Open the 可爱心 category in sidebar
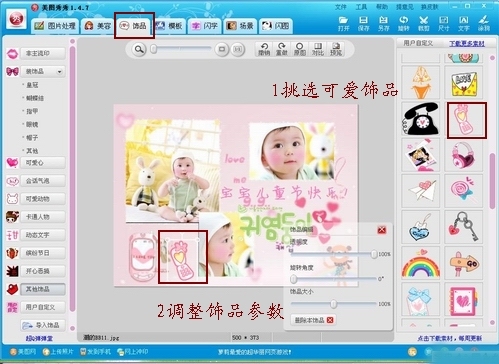 coord(43,163)
